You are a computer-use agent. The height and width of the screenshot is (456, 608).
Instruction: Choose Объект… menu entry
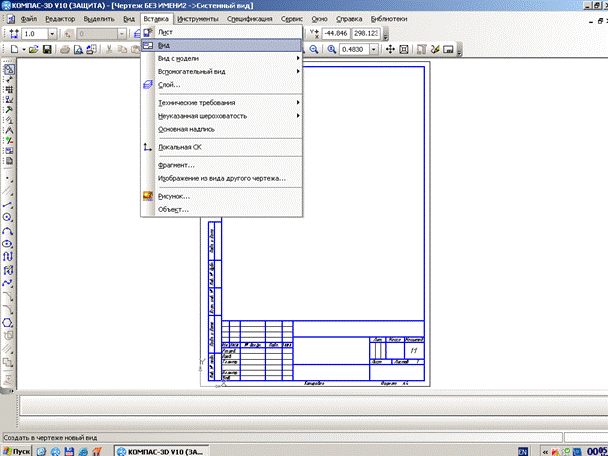tap(221, 209)
